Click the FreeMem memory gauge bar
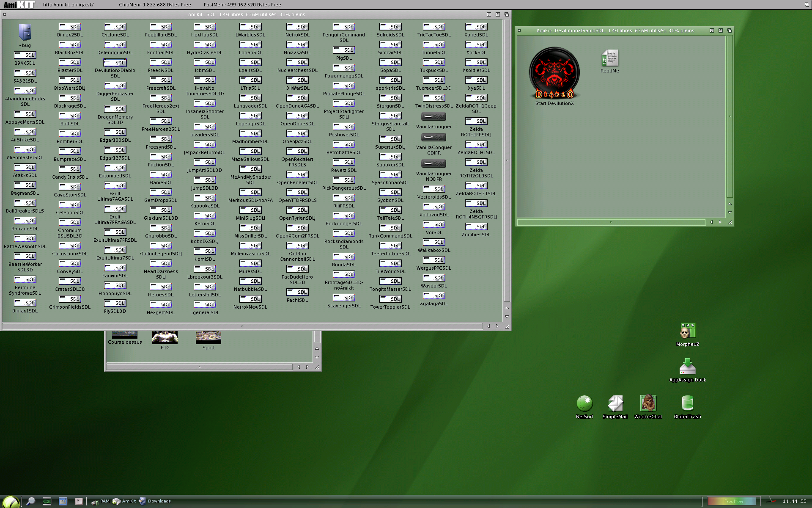Image resolution: width=812 pixels, height=508 pixels. pyautogui.click(x=733, y=501)
